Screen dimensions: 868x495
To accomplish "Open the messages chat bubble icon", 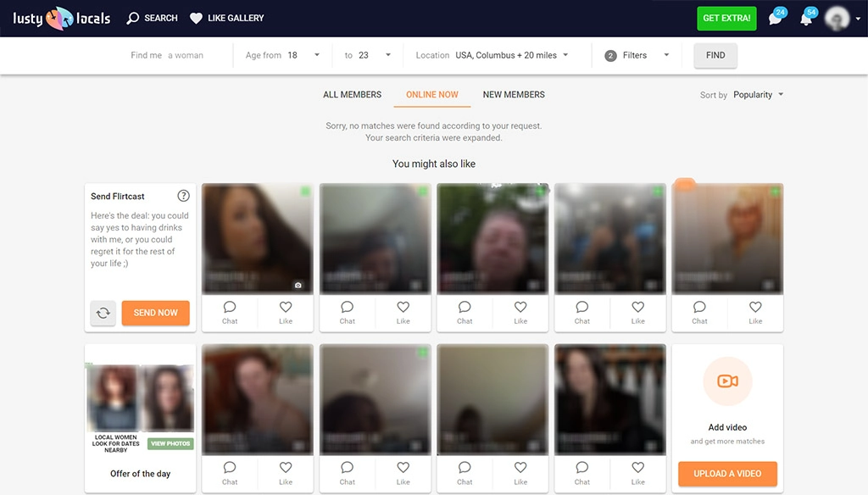I will coord(775,19).
